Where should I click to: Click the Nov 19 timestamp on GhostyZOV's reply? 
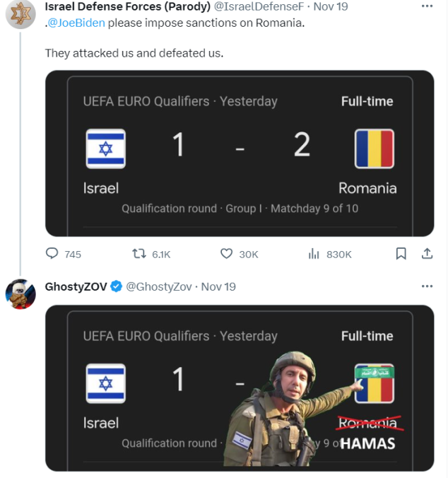coord(218,286)
